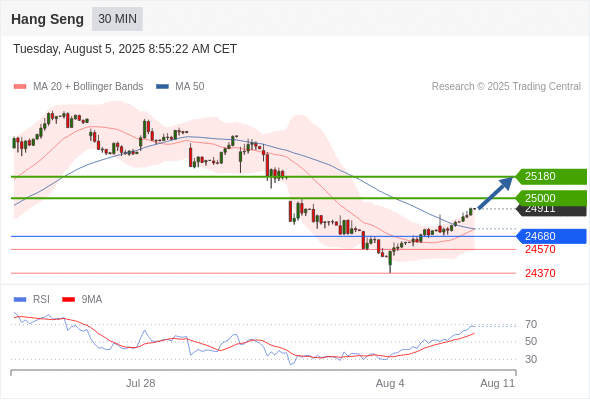Click the RSI legend blue swatch
590x400 pixels.
20,300
